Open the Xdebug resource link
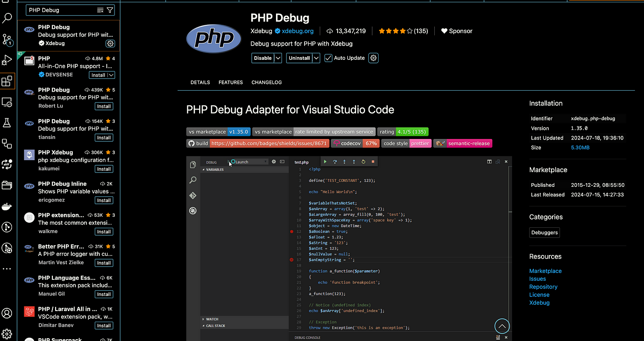This screenshot has height=341, width=644. click(539, 303)
